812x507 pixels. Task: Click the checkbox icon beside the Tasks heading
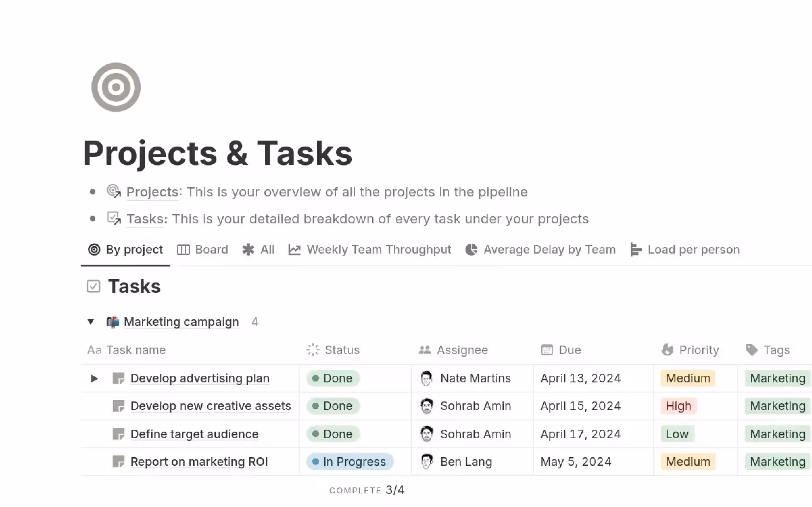point(94,286)
